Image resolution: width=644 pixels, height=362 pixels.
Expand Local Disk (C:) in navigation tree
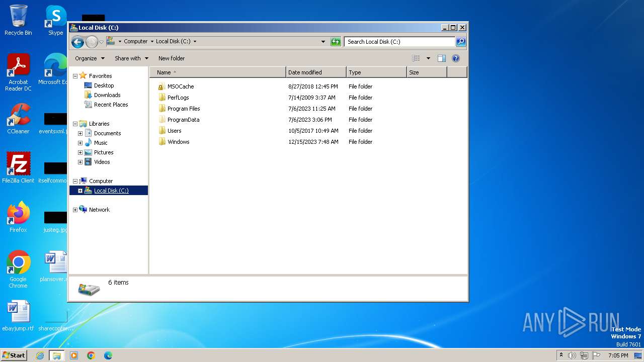[80, 191]
